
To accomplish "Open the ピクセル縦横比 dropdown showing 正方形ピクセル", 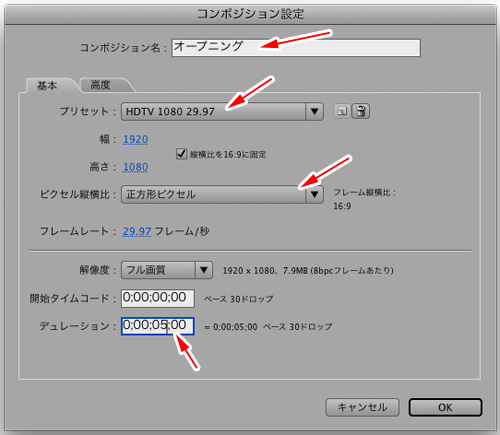I will [x=222, y=194].
